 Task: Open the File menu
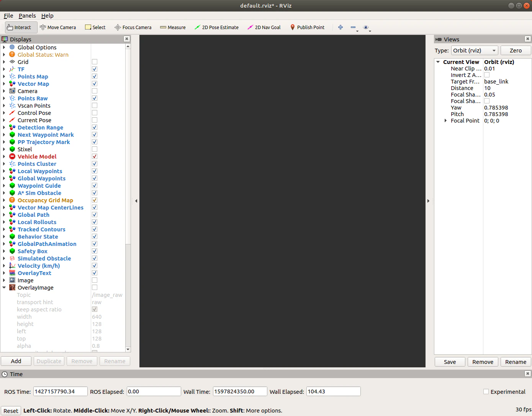(x=8, y=16)
